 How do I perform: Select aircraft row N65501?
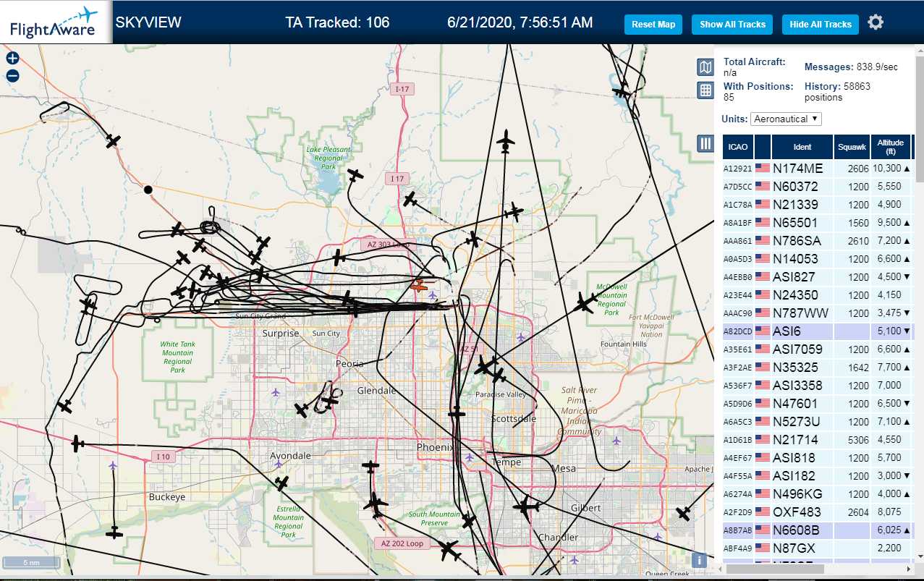pyautogui.click(x=817, y=222)
